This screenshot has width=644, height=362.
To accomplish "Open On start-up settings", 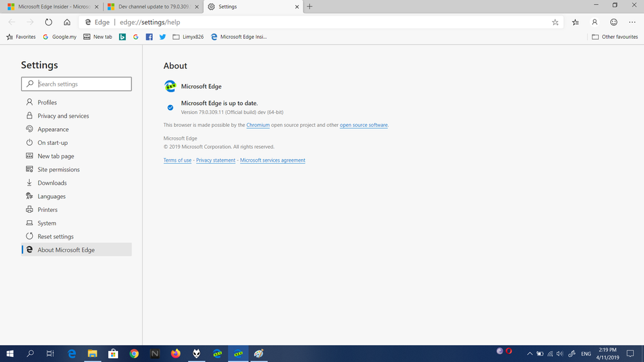I will point(77,142).
